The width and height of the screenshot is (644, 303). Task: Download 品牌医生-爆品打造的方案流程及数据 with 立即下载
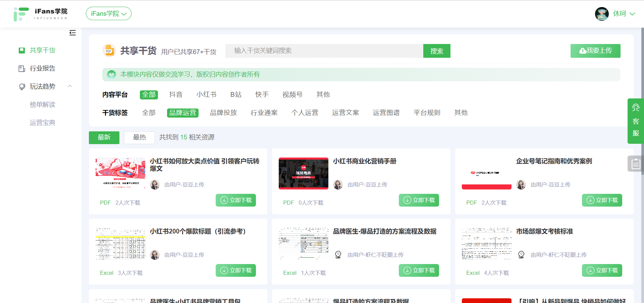419,270
